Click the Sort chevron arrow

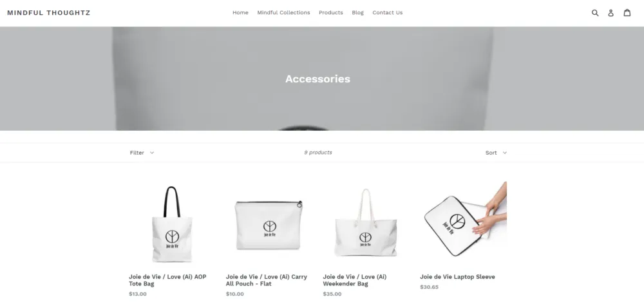point(505,153)
